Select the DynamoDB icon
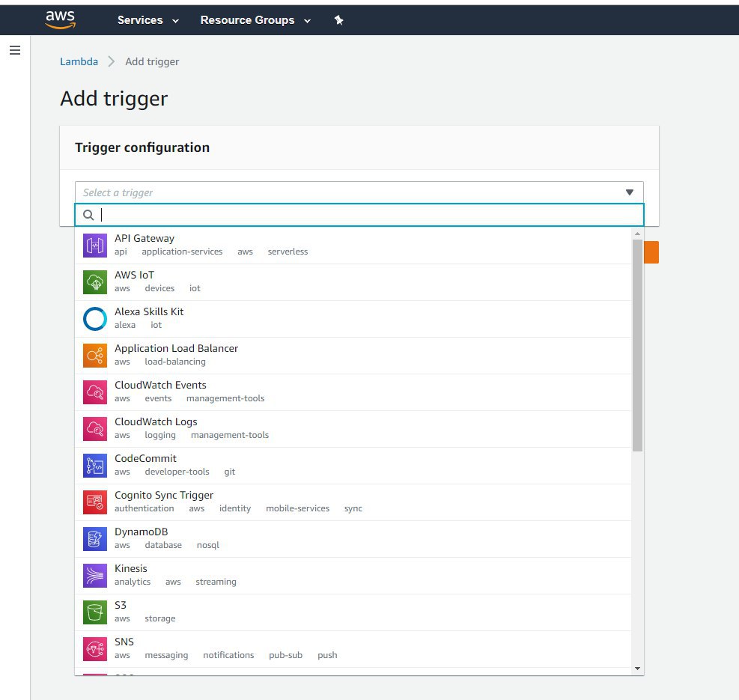 pos(95,539)
